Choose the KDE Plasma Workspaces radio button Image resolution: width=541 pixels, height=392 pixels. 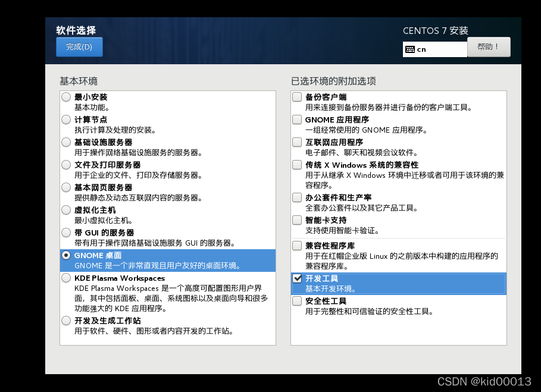click(x=66, y=278)
